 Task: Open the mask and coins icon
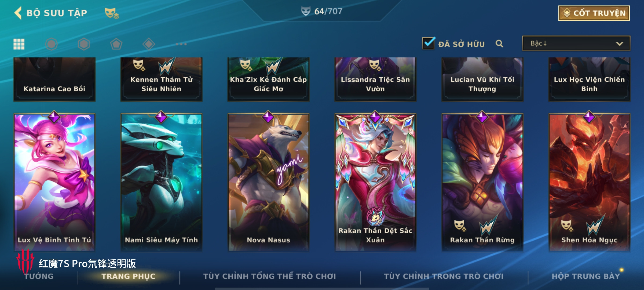pos(112,13)
